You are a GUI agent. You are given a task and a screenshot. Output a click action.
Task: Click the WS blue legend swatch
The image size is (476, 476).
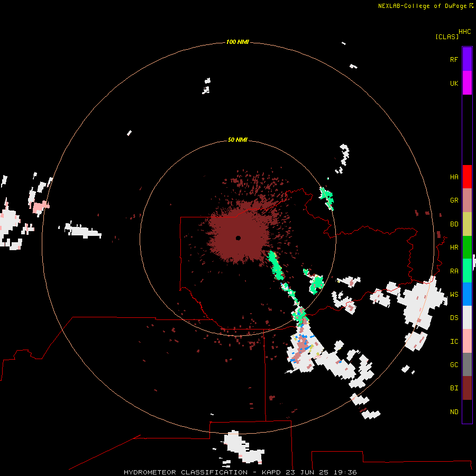(467, 294)
